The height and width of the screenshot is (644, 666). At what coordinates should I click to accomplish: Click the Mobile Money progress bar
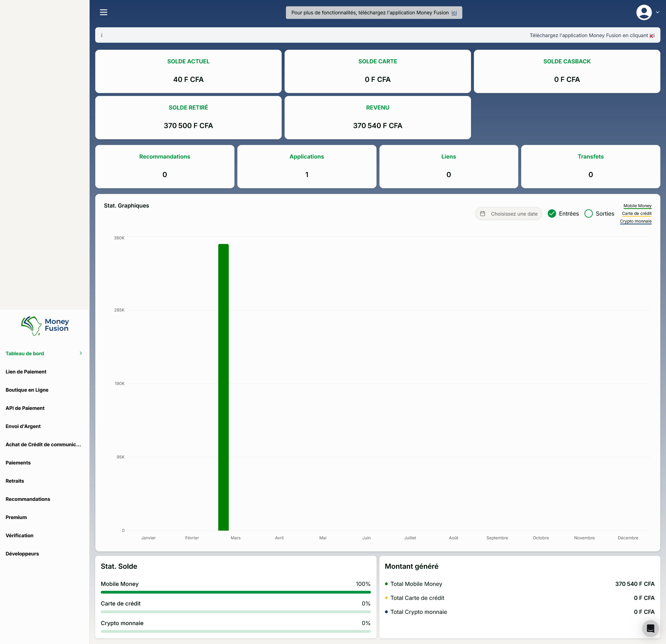(236, 592)
